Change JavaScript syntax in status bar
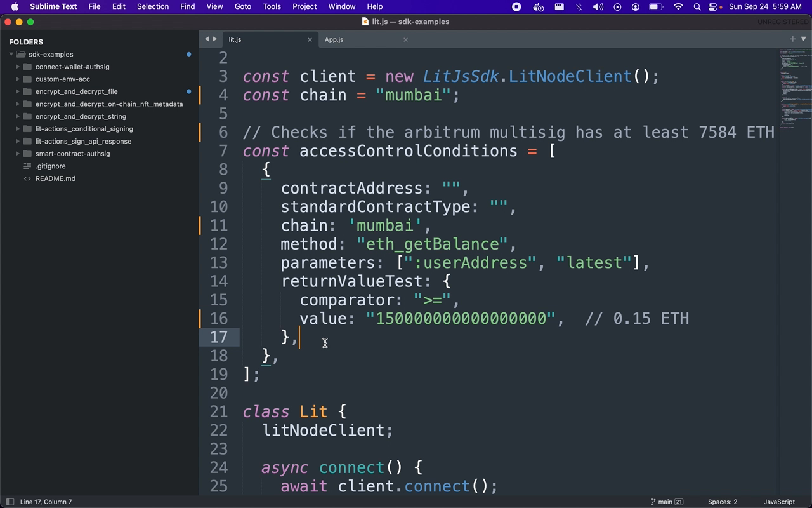Screen dimensions: 812x508 (779, 502)
